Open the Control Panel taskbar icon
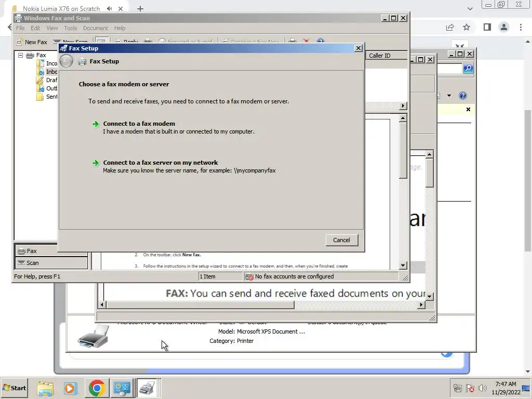The image size is (532, 399). click(122, 388)
